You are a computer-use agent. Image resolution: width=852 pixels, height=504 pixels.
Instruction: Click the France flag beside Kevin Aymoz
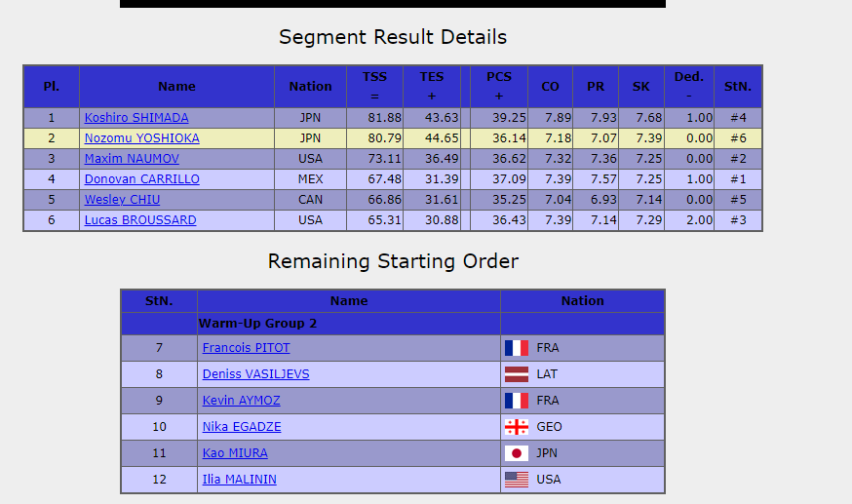coord(516,401)
